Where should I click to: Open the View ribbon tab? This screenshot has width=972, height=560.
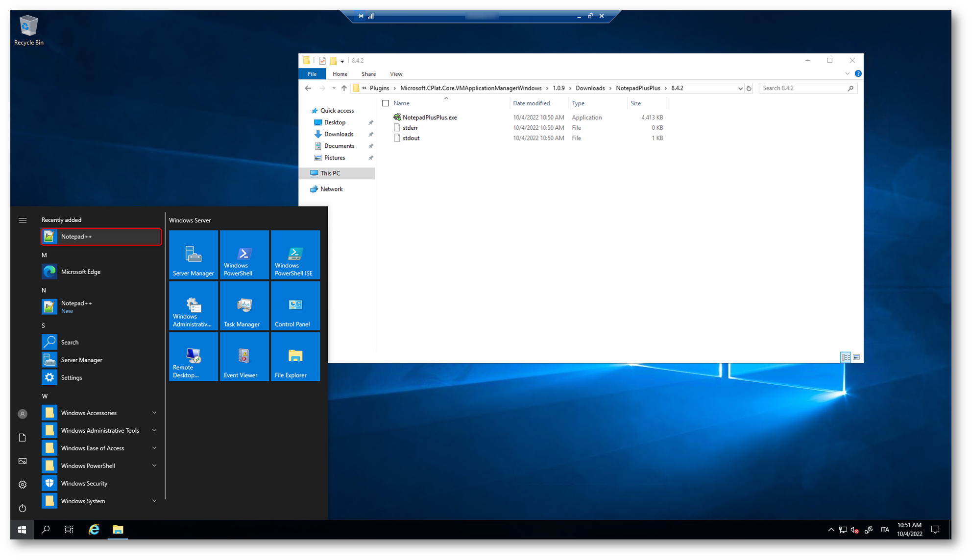point(396,74)
